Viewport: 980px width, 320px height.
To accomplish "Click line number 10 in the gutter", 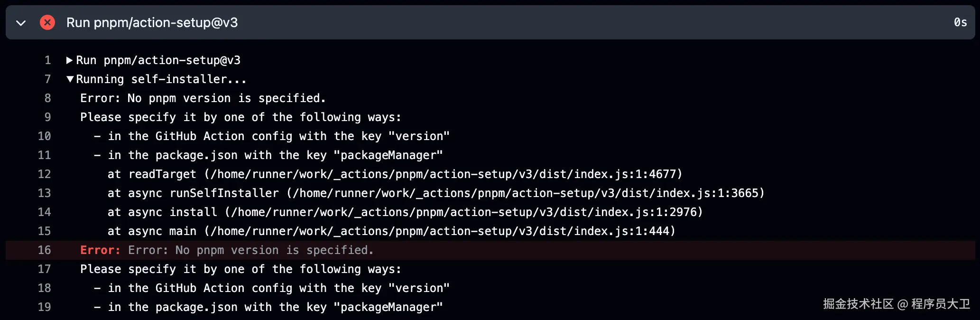I will 45,136.
